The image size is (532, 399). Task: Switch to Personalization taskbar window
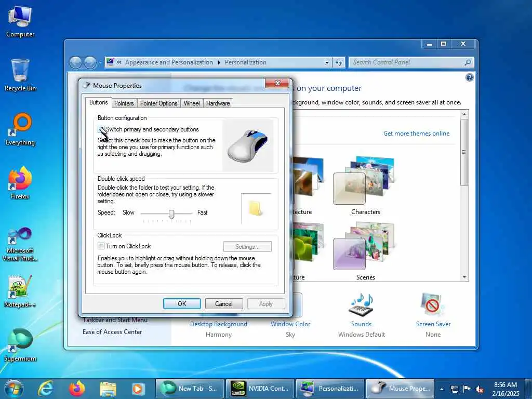[x=330, y=389]
